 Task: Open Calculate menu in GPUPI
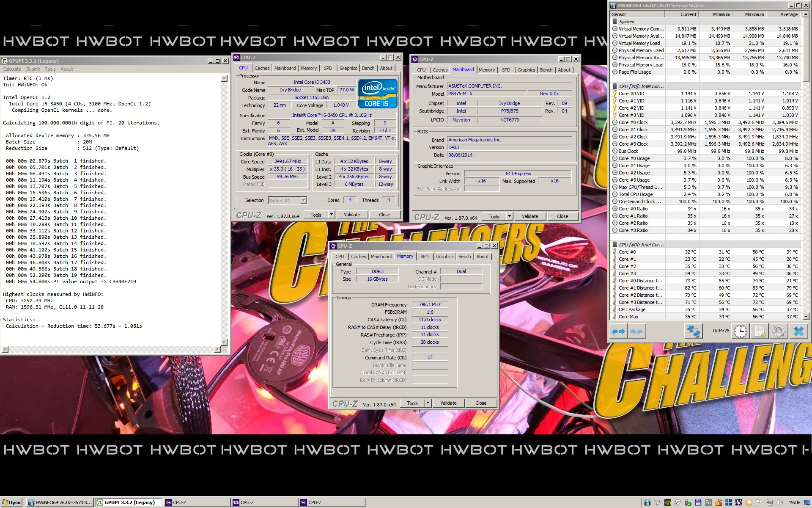tap(12, 69)
